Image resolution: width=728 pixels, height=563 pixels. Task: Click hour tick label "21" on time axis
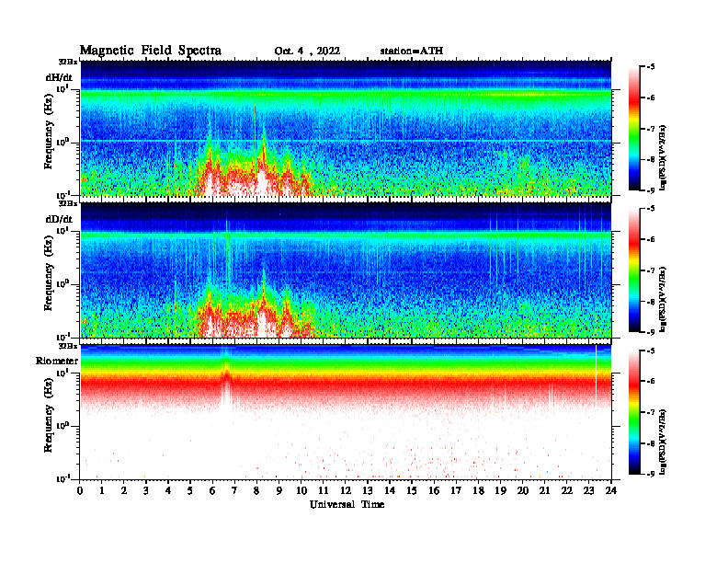click(x=544, y=490)
